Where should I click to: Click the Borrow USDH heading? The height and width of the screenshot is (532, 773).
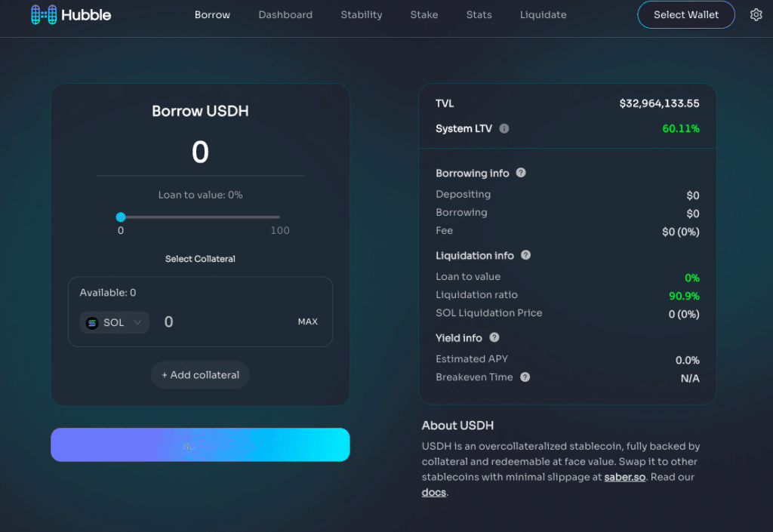(x=200, y=111)
